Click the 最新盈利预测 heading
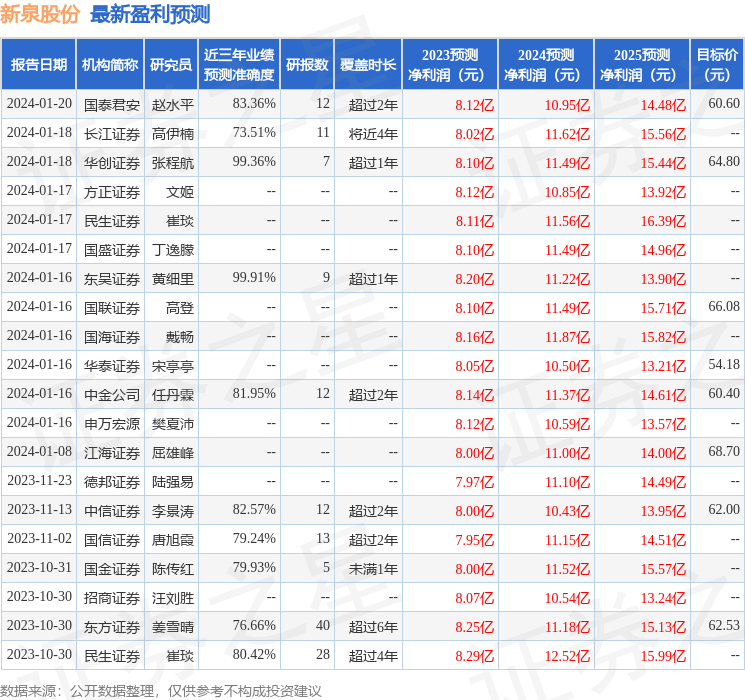 coord(150,14)
